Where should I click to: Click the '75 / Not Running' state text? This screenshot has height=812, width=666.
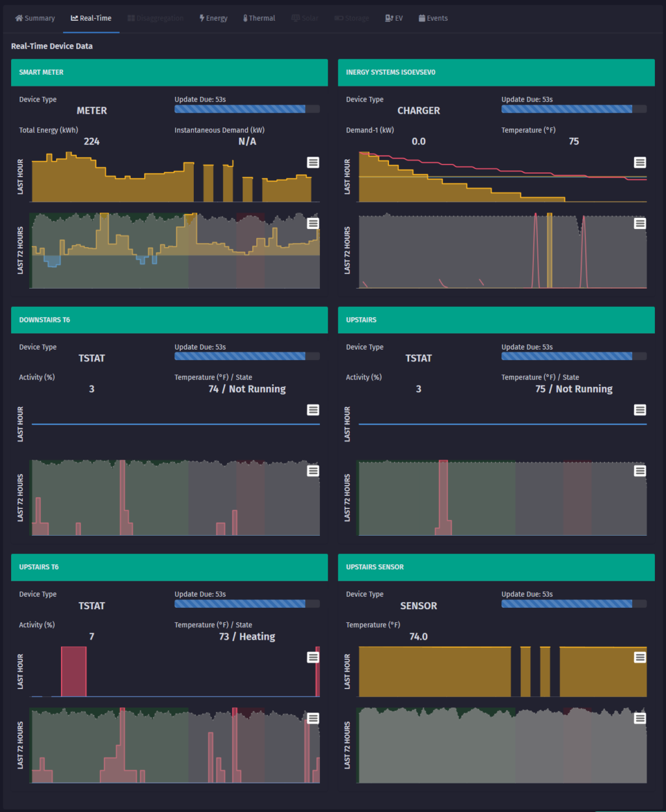pos(574,389)
